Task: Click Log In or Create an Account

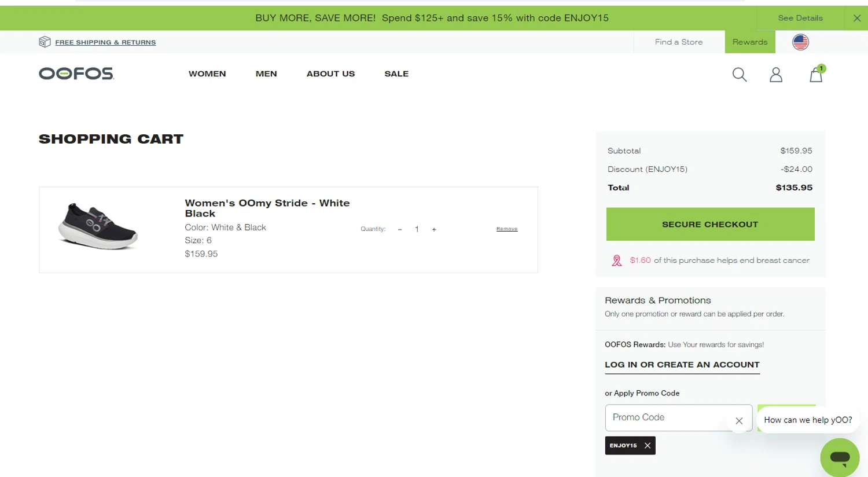Action: 682,365
